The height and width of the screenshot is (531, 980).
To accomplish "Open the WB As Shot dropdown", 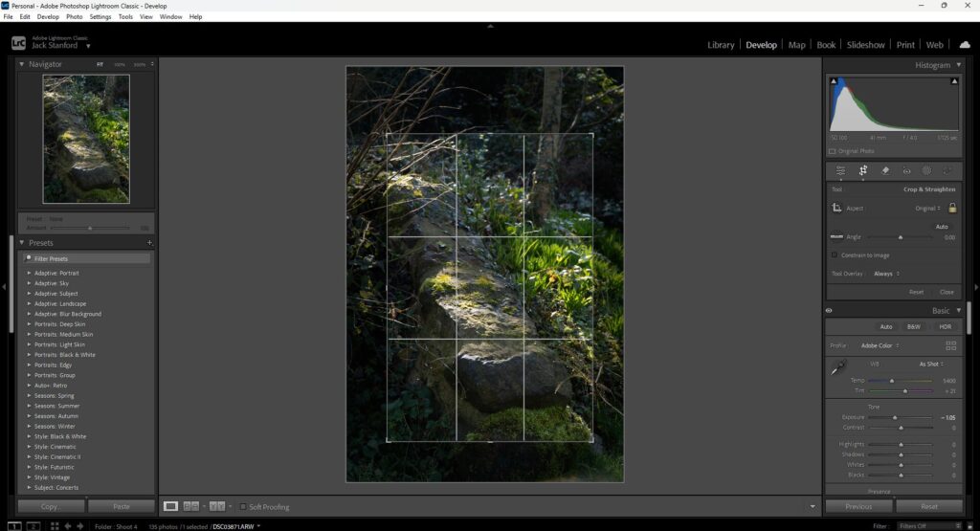I will (x=930, y=365).
